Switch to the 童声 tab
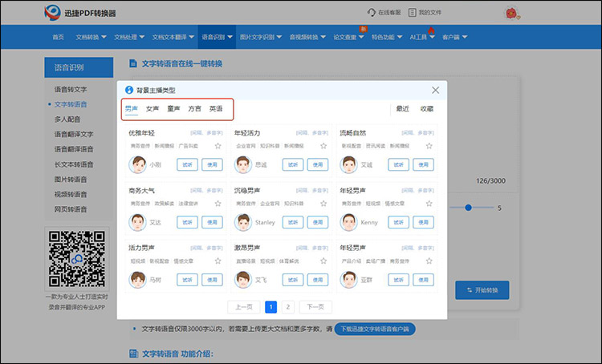The width and height of the screenshot is (602, 364). [x=173, y=108]
